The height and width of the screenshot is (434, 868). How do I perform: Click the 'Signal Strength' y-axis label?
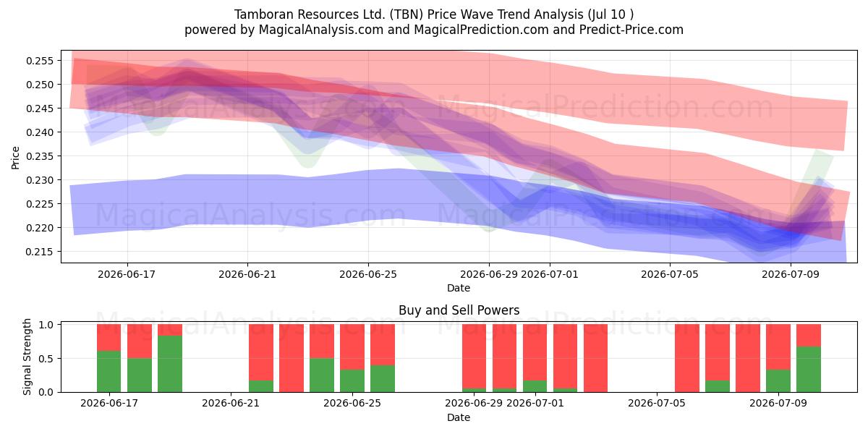pyautogui.click(x=27, y=358)
